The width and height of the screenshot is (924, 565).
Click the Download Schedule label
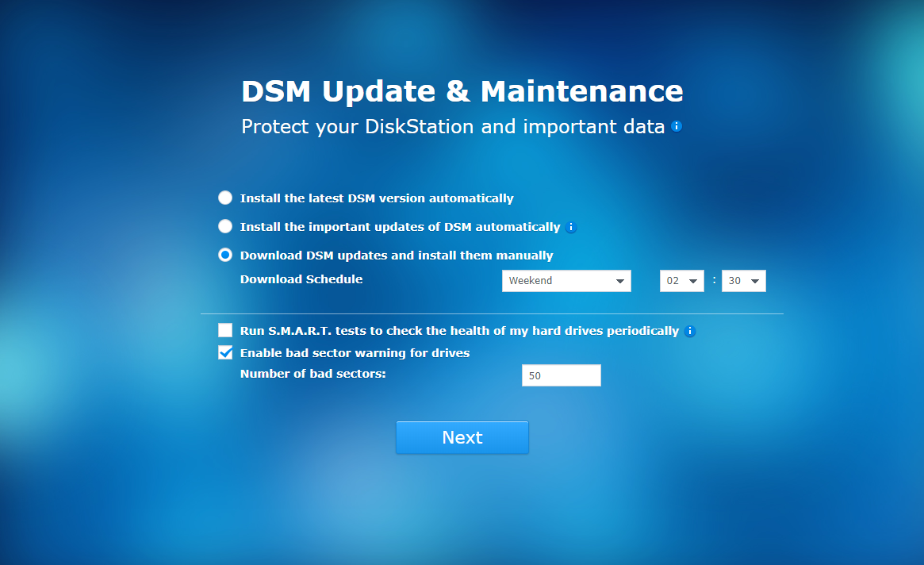click(x=301, y=279)
